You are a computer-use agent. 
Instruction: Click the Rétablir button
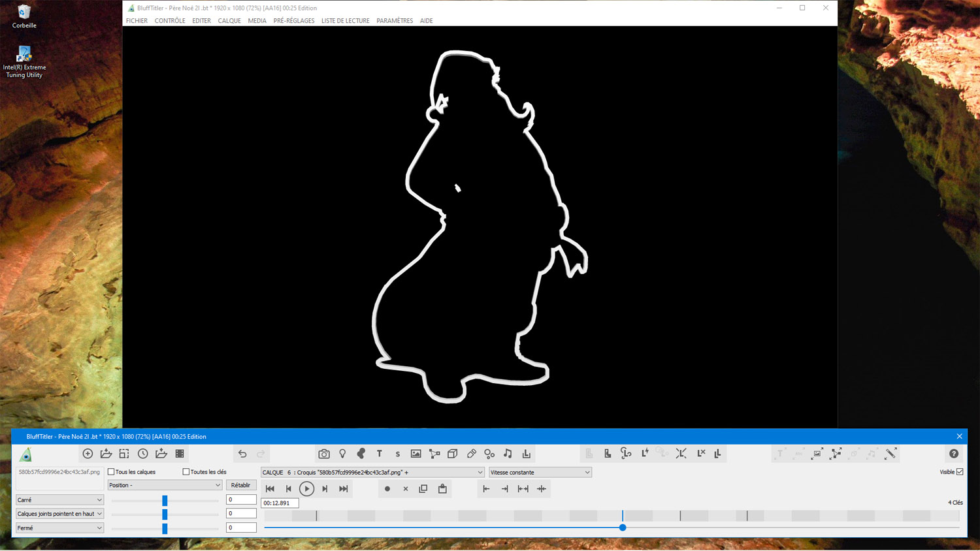tap(240, 485)
